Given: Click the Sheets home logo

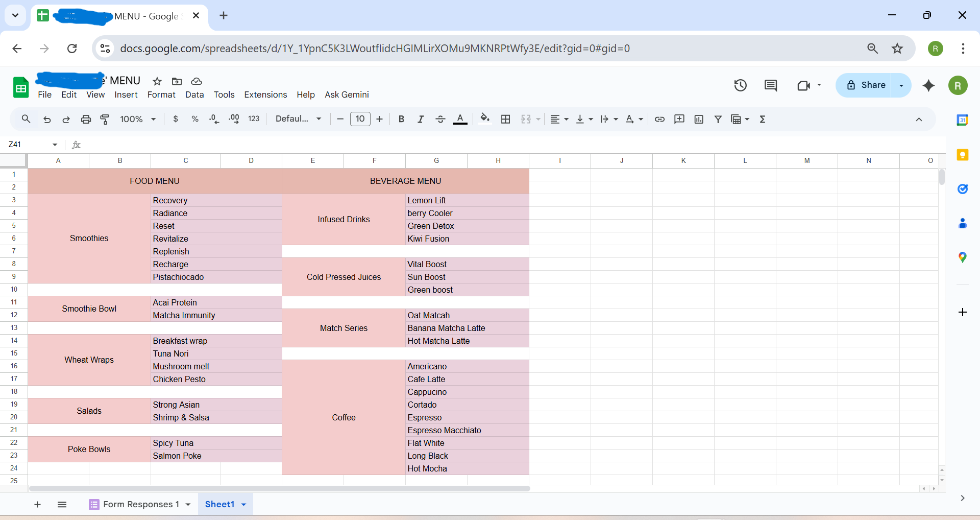Looking at the screenshot, I should [x=21, y=87].
